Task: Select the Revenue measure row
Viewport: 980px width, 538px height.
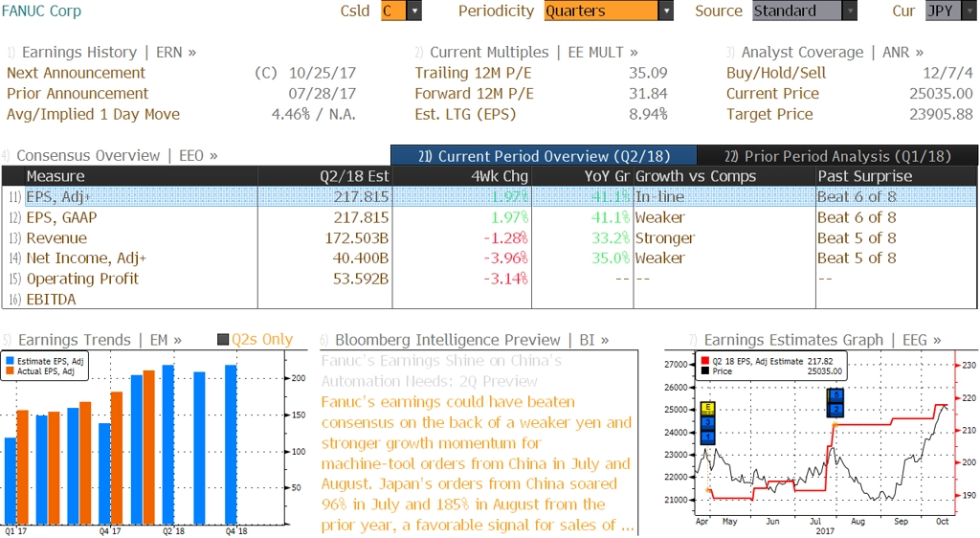Action: (489, 238)
